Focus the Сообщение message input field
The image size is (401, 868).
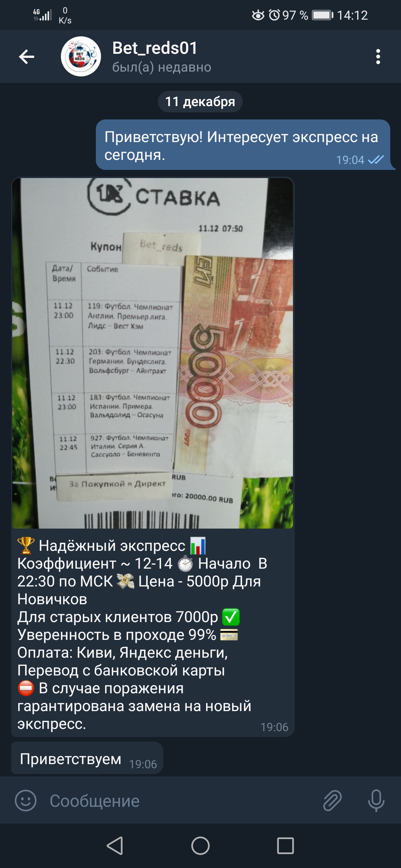coord(178,800)
